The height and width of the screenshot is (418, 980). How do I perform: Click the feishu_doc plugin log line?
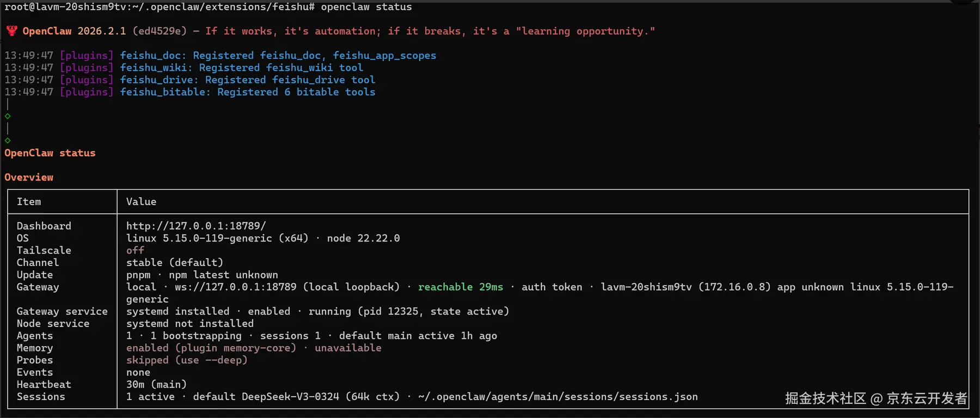(x=278, y=56)
